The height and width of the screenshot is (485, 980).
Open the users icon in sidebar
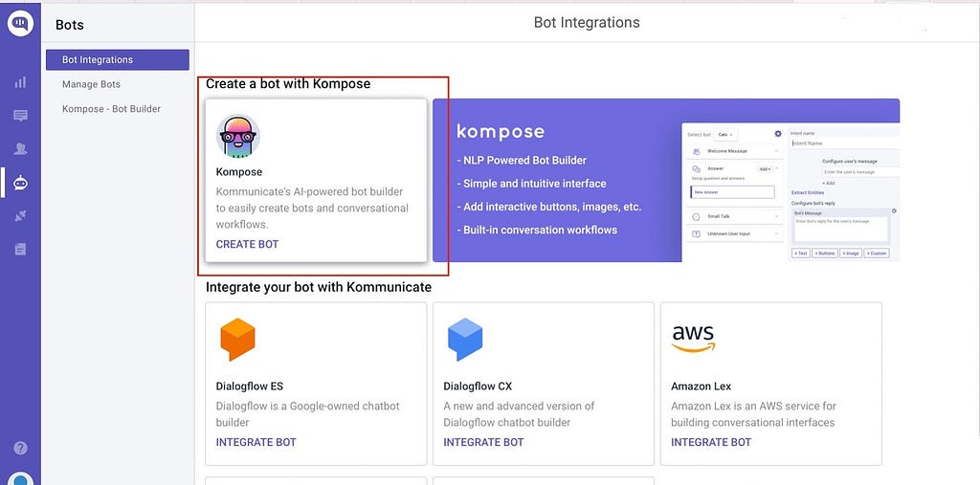pyautogui.click(x=21, y=148)
